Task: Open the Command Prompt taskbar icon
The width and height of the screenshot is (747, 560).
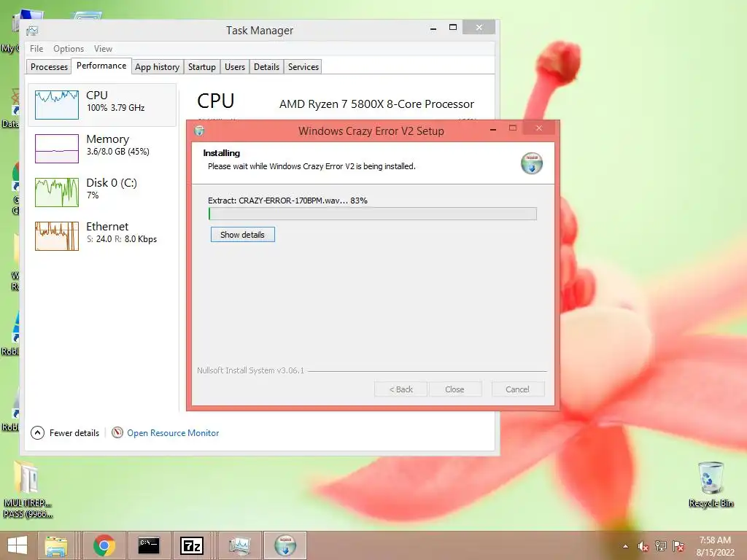Action: [149, 545]
